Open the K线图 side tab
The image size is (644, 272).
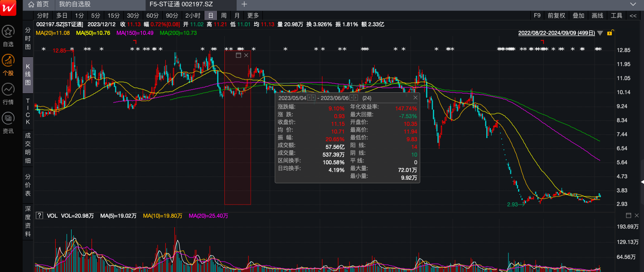[28, 75]
